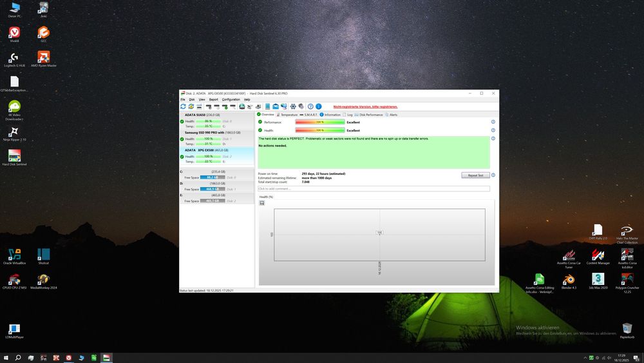The height and width of the screenshot is (363, 644).
Task: Switch to the Disk Performance tab
Action: (x=369, y=115)
